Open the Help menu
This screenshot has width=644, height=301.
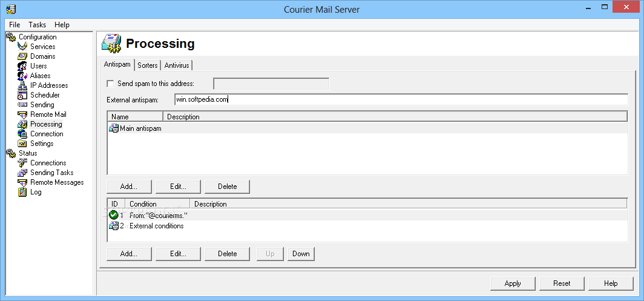coord(62,25)
